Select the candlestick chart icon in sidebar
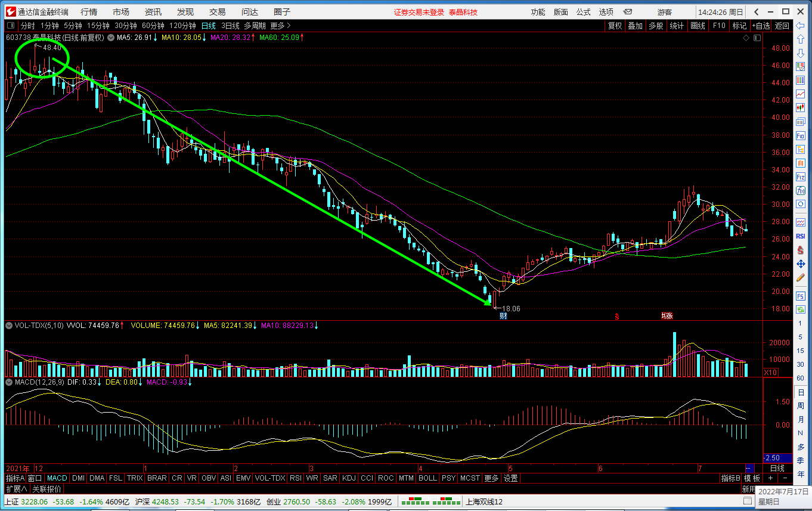812x511 pixels. pos(801,108)
